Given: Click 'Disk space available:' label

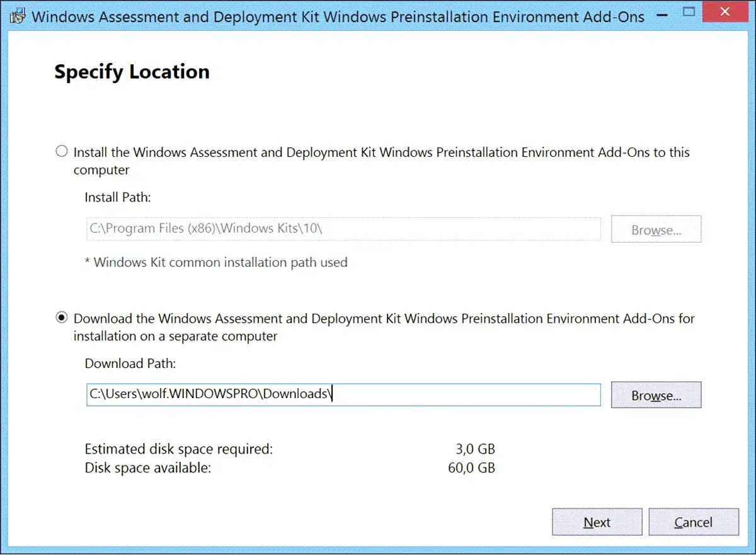Looking at the screenshot, I should [148, 468].
